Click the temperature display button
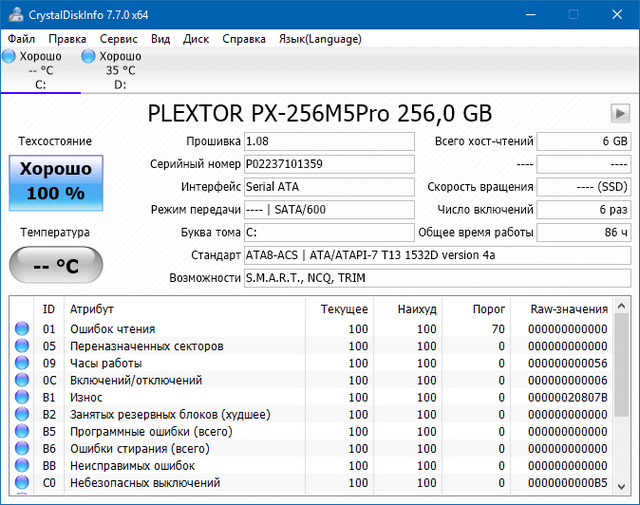 point(55,266)
